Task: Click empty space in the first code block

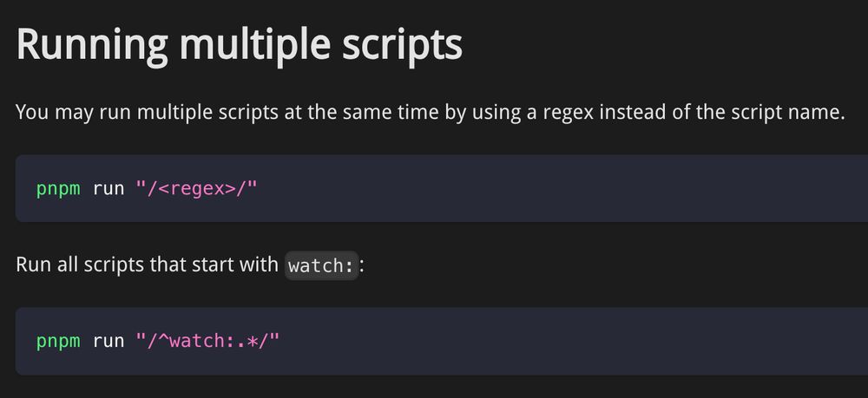Action: coord(564,188)
